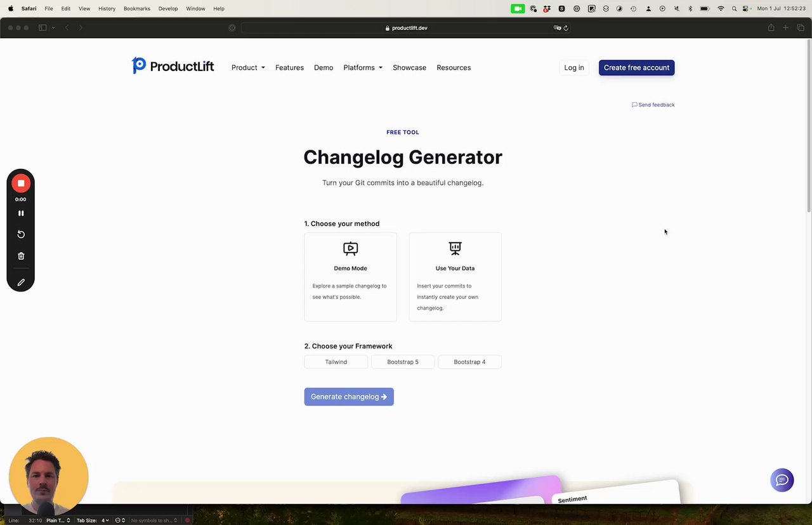Expand the Product dropdown
The image size is (812, 525).
tap(248, 67)
